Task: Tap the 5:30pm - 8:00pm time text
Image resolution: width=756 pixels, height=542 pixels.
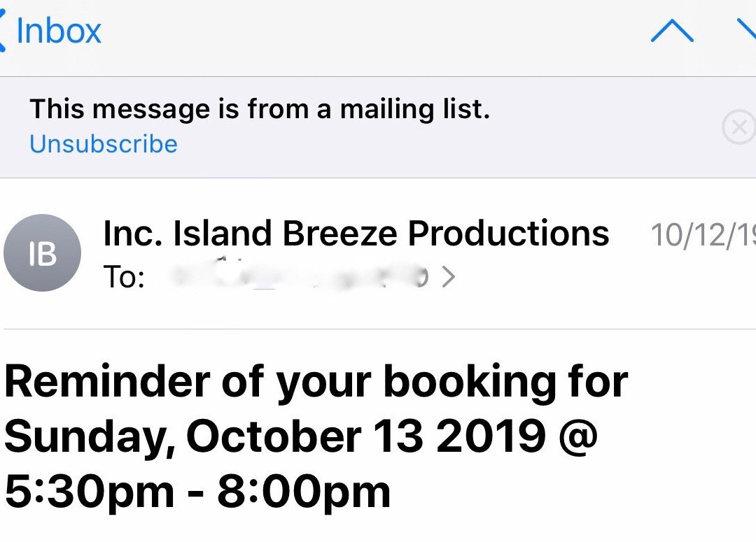Action: [x=197, y=492]
